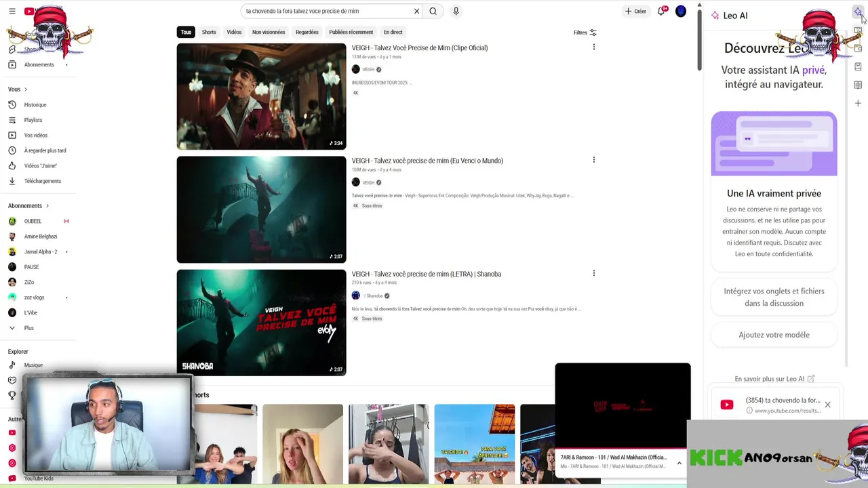This screenshot has width=868, height=488.
Task: Select the Publiées récemment filter chip
Action: pyautogui.click(x=351, y=32)
